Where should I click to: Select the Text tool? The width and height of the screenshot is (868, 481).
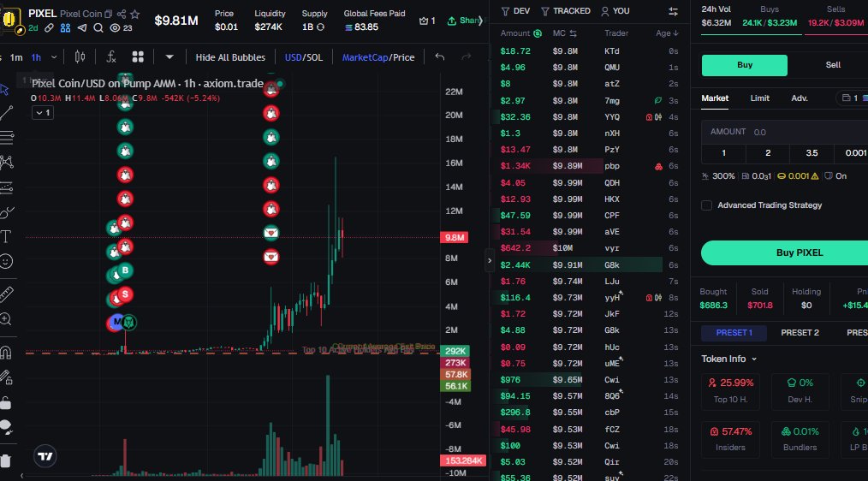pyautogui.click(x=6, y=237)
